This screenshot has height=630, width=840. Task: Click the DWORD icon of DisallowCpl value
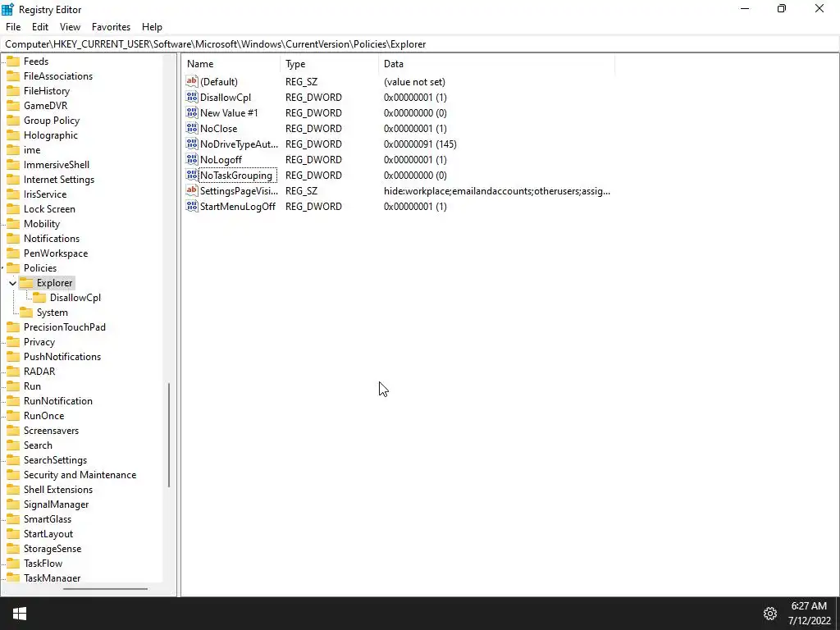coord(192,97)
